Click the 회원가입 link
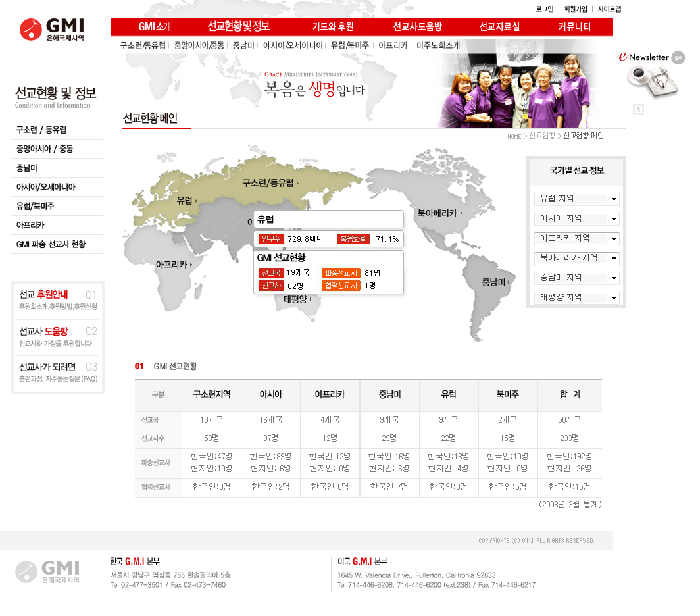 [x=576, y=9]
